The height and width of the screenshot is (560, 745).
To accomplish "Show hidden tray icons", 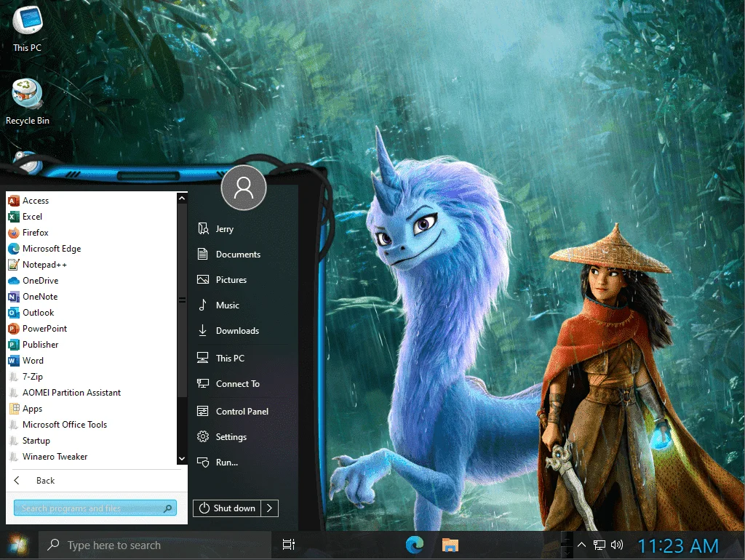I will point(581,545).
